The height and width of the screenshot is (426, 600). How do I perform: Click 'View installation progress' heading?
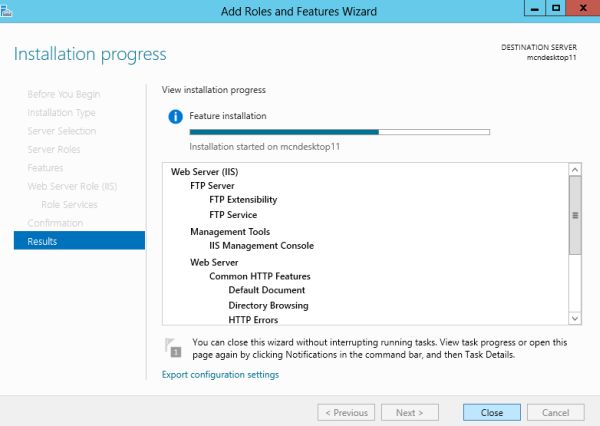click(x=214, y=90)
